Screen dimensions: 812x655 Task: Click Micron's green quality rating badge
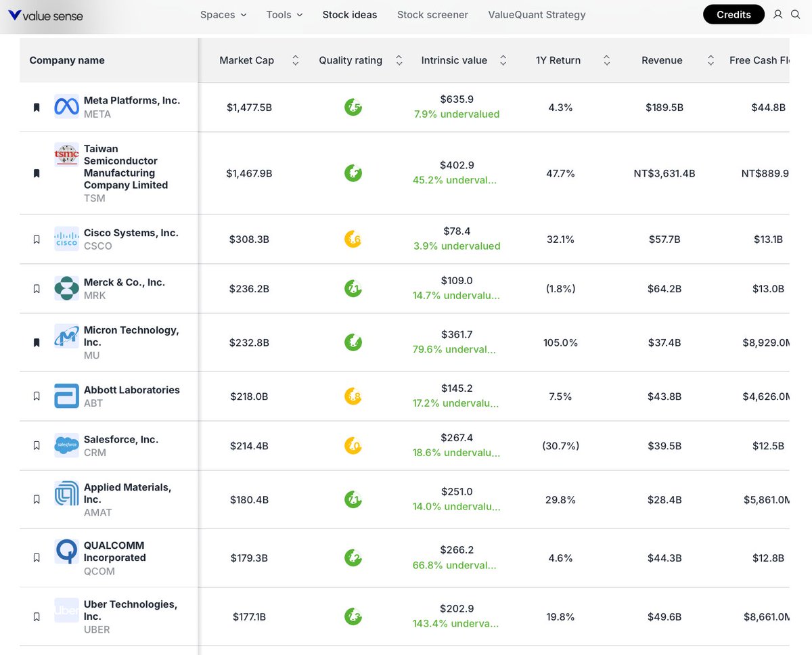[x=353, y=342]
